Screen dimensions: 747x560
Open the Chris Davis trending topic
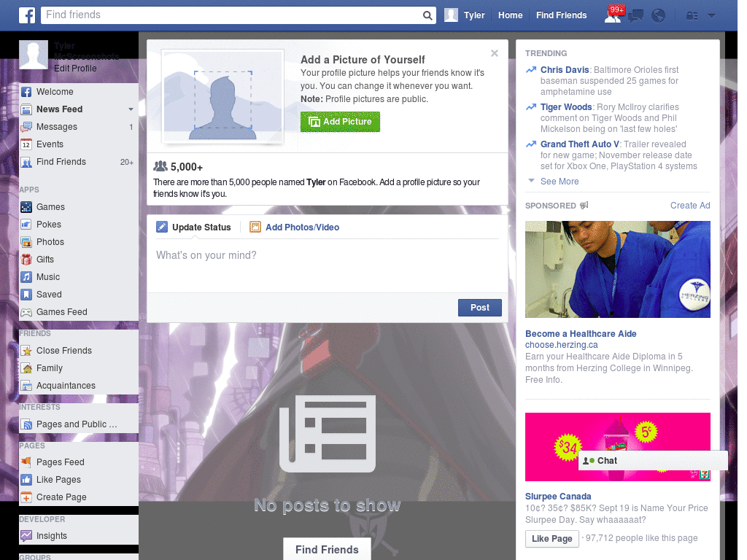(x=565, y=70)
